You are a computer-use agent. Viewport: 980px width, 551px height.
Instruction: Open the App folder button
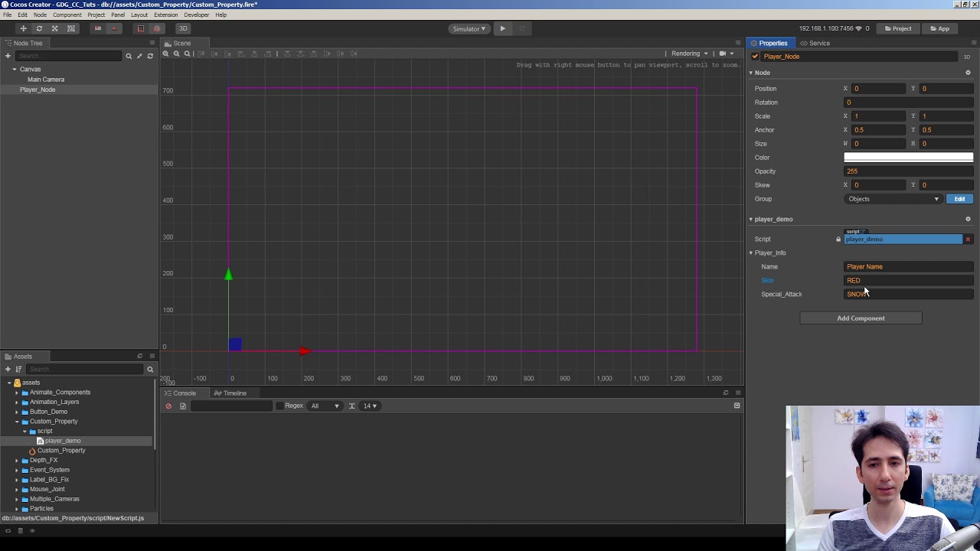[x=939, y=28]
